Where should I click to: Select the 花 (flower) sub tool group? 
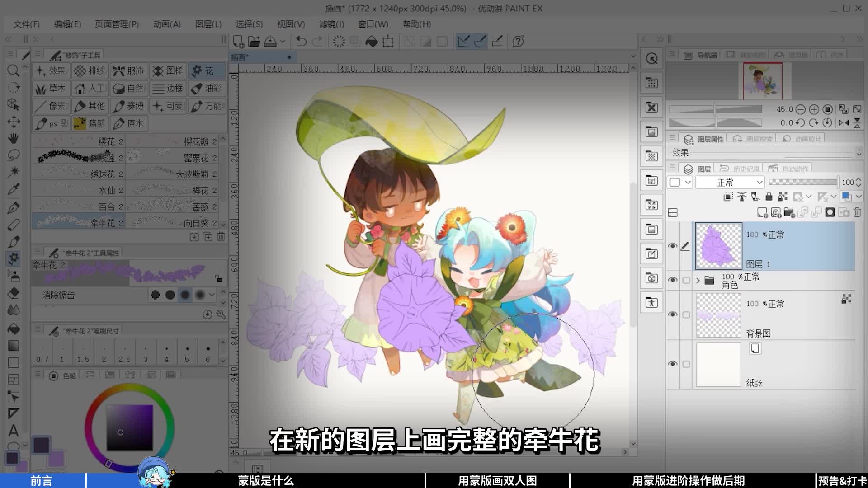(x=207, y=71)
